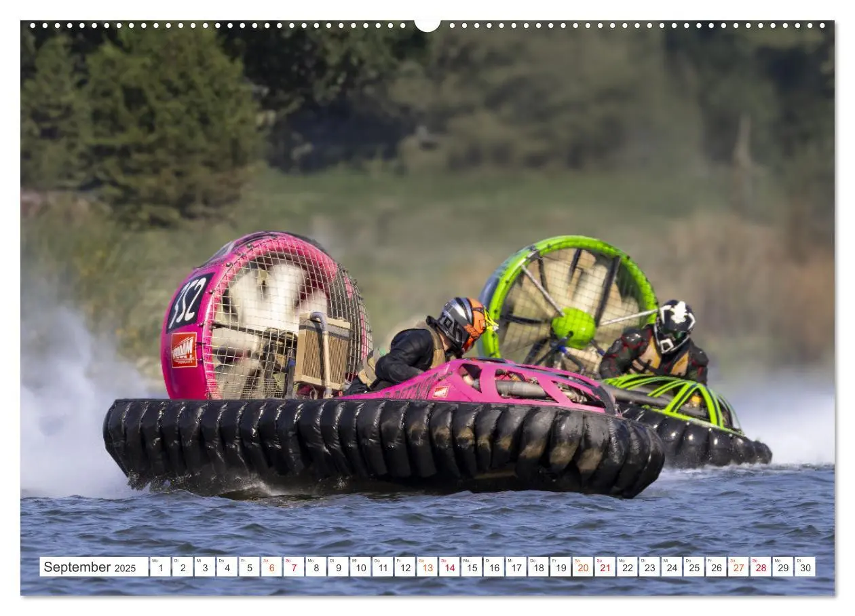Select Saturday 6 in the calendar strip
This screenshot has height=616, width=855.
(x=271, y=567)
